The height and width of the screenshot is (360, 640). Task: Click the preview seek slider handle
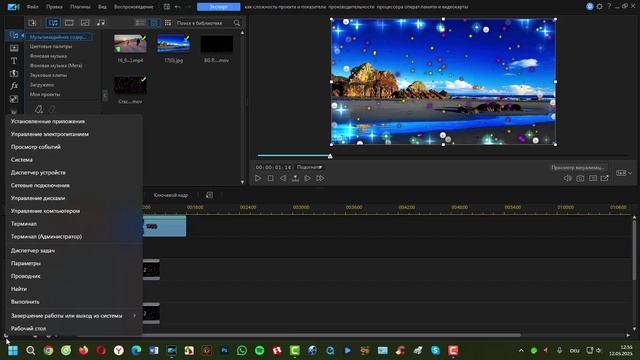coord(330,156)
